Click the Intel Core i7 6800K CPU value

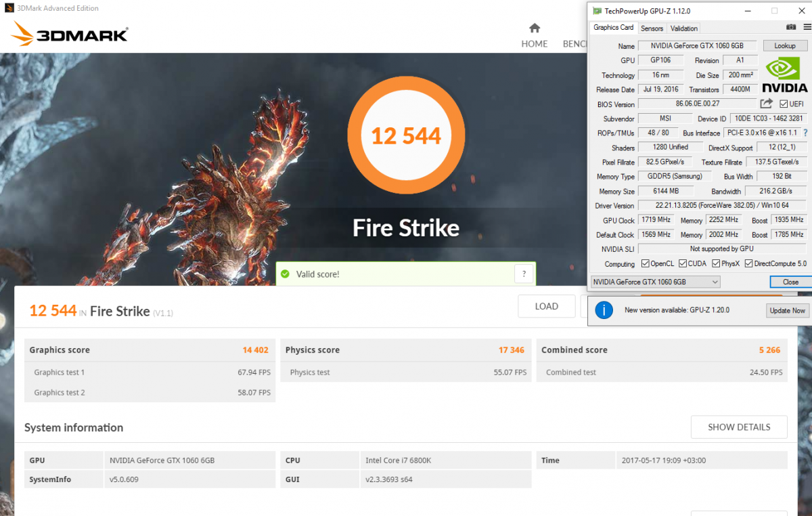[x=399, y=460]
